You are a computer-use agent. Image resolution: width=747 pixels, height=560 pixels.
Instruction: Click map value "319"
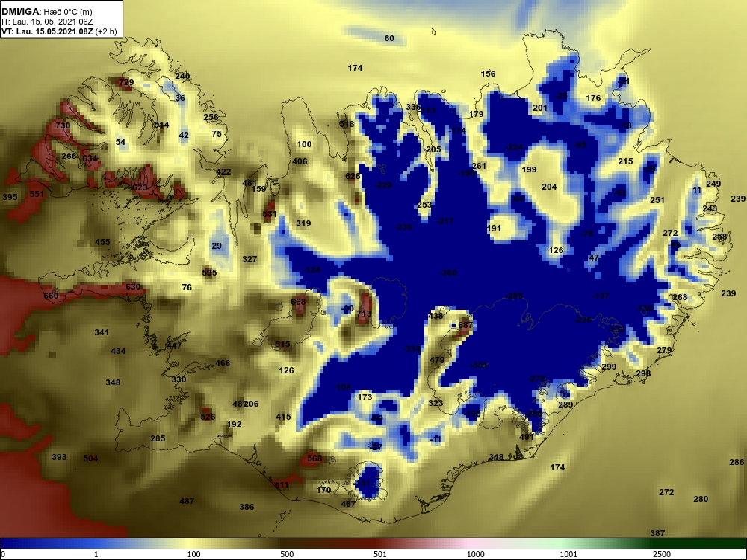pos(303,223)
